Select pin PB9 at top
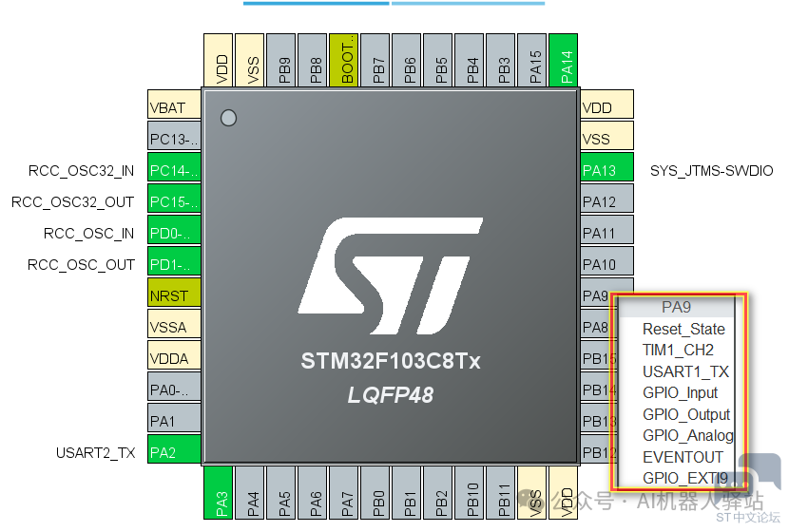 tap(280, 61)
